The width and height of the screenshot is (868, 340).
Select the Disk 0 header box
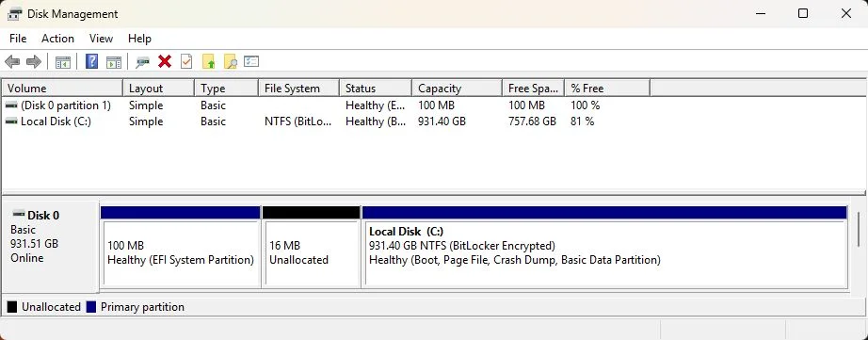tap(51, 246)
